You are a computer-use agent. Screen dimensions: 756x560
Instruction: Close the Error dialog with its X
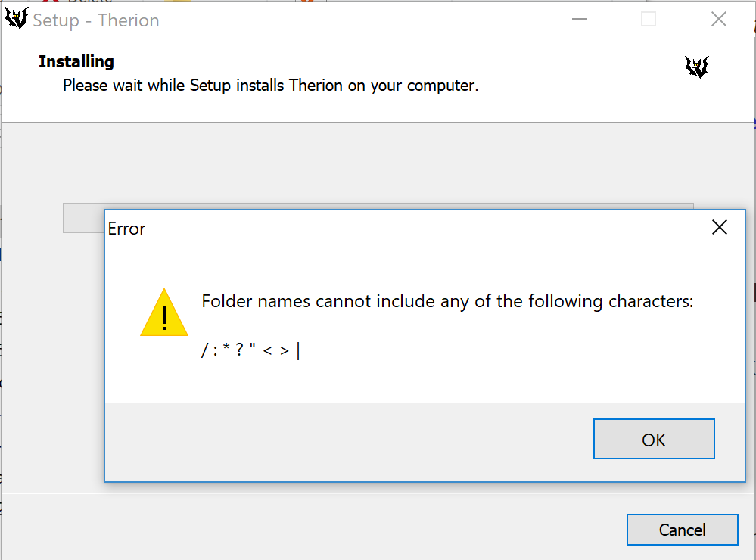tap(720, 227)
